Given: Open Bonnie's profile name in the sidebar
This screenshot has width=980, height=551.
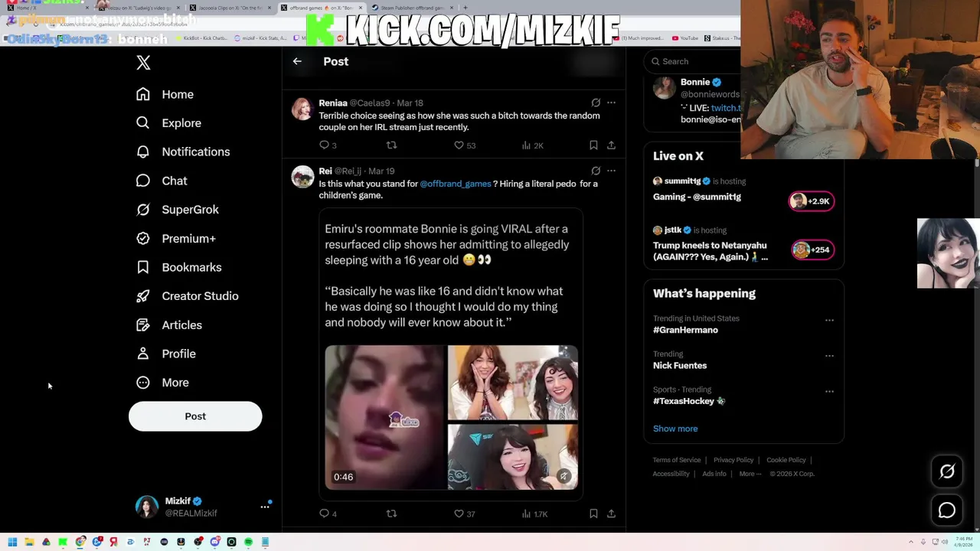Looking at the screenshot, I should (695, 82).
